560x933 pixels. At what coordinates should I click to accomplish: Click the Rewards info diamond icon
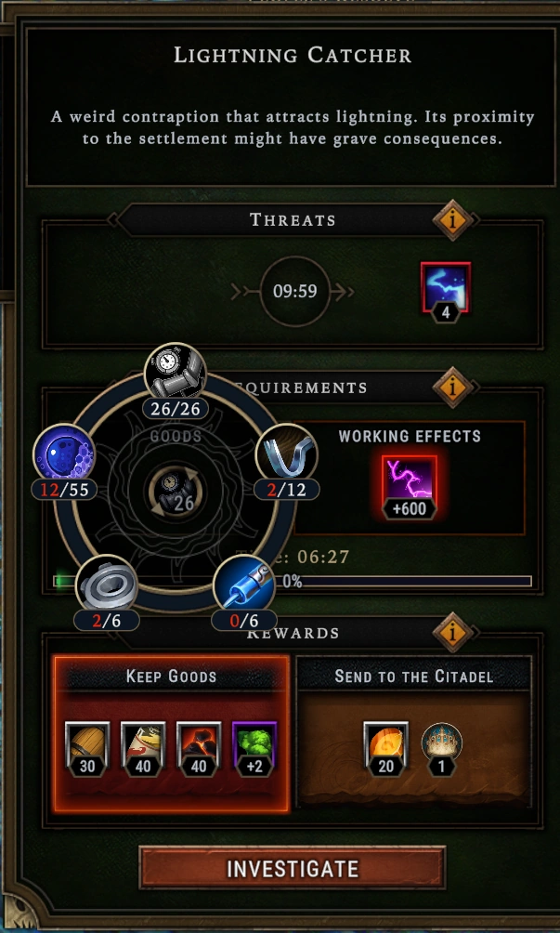(453, 633)
